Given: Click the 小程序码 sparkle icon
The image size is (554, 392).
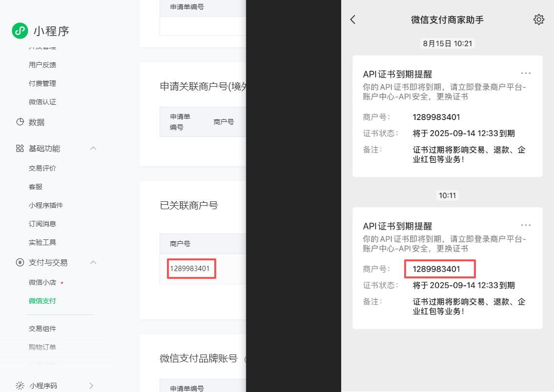Looking at the screenshot, I should [20, 385].
